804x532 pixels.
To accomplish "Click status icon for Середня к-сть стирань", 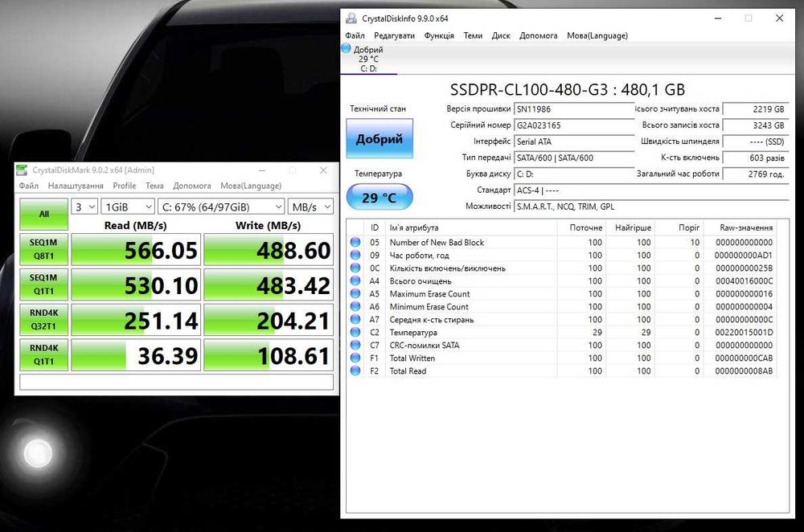I will [x=355, y=319].
